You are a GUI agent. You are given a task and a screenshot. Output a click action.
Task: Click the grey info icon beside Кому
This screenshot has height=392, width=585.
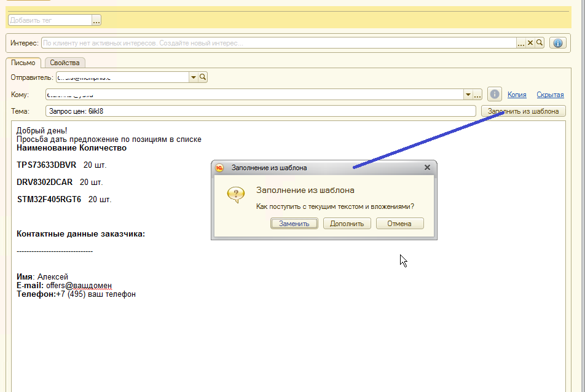click(495, 94)
